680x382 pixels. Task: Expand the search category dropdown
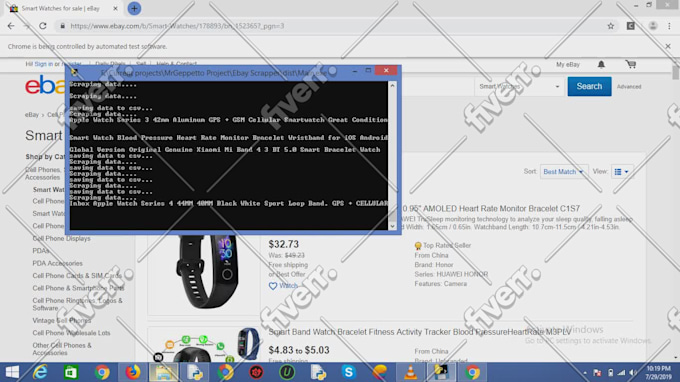click(519, 86)
